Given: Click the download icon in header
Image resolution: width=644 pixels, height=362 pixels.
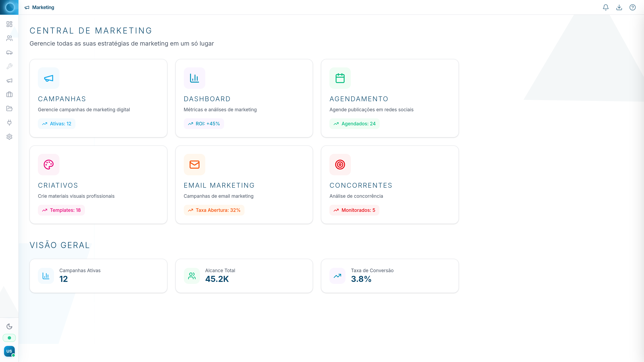Looking at the screenshot, I should [619, 7].
